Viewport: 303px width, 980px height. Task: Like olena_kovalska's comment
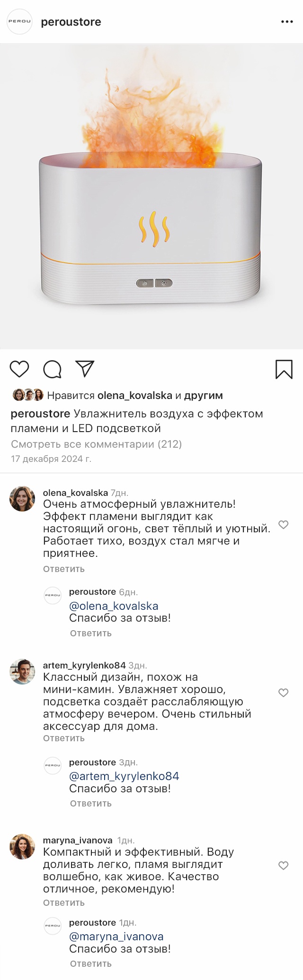(283, 525)
